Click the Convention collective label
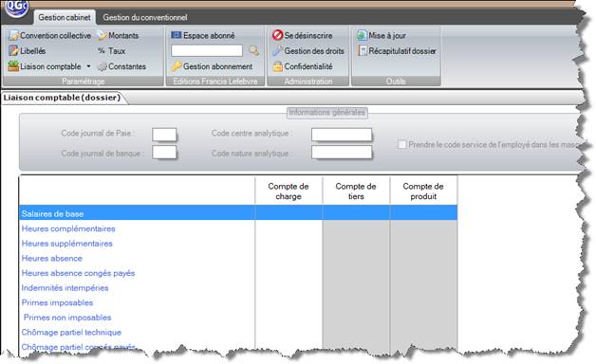The height and width of the screenshot is (364, 596). (55, 36)
